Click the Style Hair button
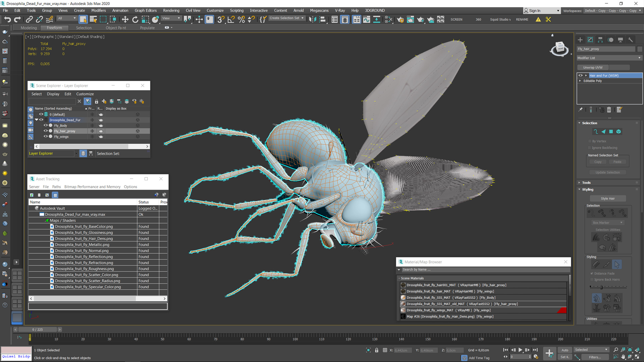The image size is (644, 362). pyautogui.click(x=607, y=198)
